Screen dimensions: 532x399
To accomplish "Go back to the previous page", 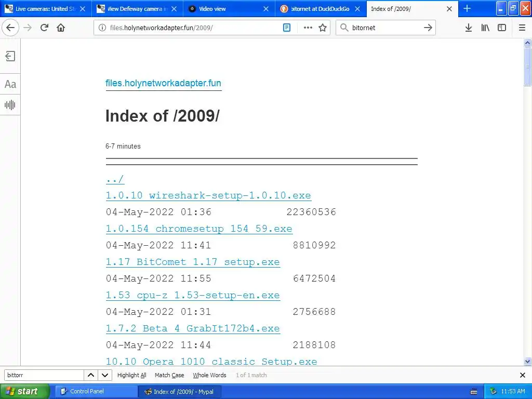I will [x=10, y=28].
